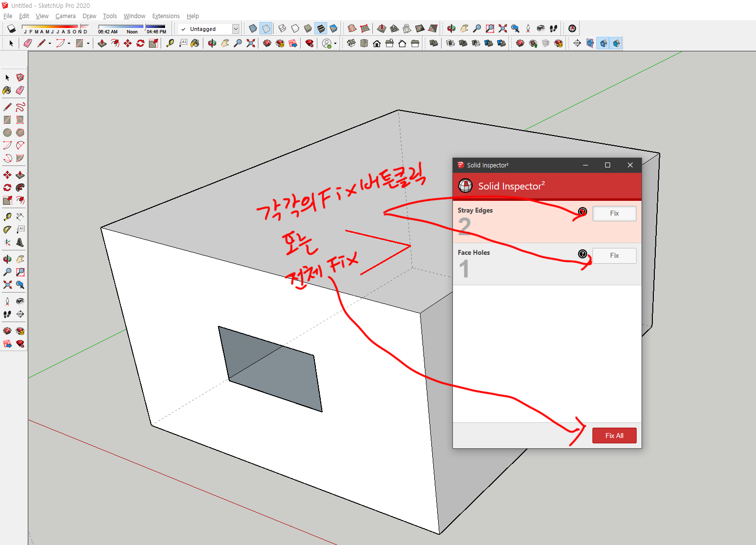
Task: Select the Face Holes result row
Action: 547,264
